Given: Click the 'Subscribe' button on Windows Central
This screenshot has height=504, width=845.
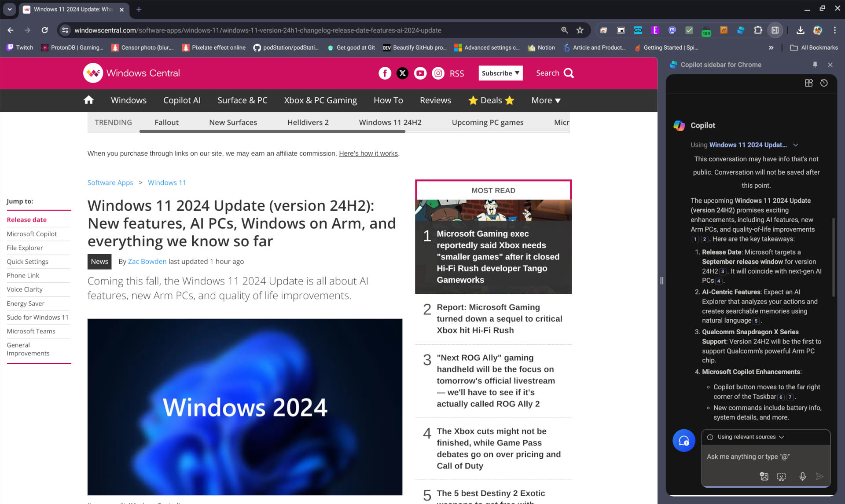Looking at the screenshot, I should pyautogui.click(x=500, y=73).
